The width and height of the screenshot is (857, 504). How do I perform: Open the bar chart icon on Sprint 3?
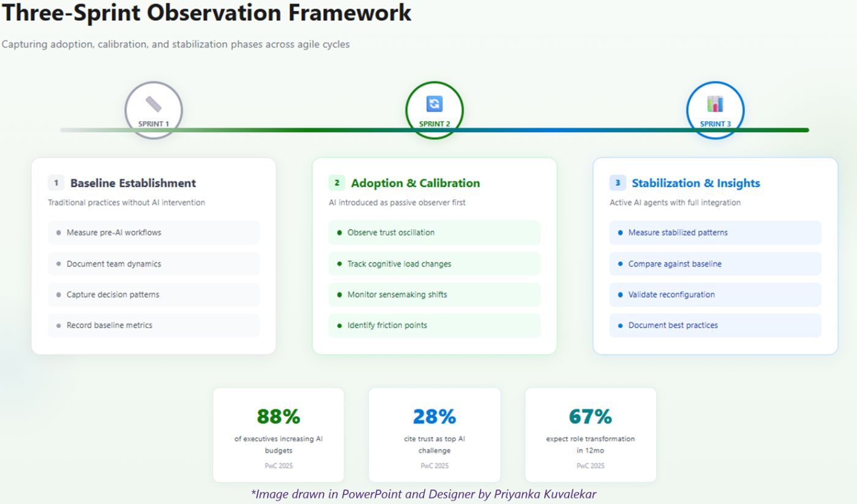point(715,104)
